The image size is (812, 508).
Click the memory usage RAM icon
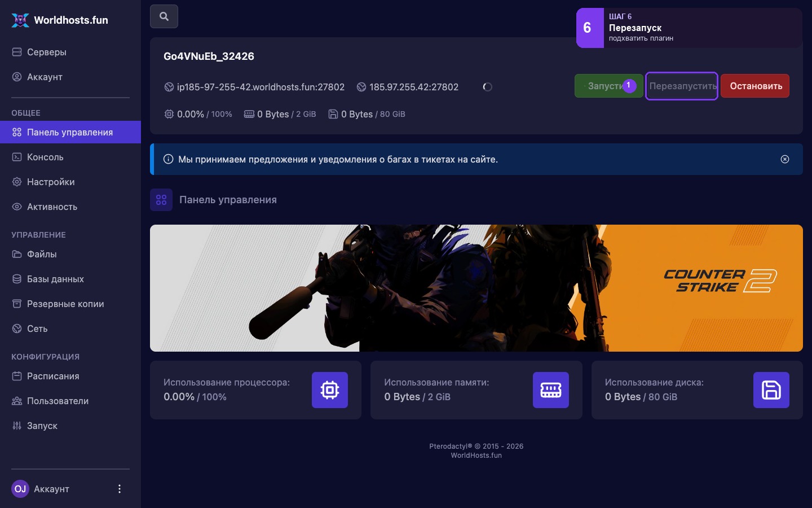tap(551, 390)
